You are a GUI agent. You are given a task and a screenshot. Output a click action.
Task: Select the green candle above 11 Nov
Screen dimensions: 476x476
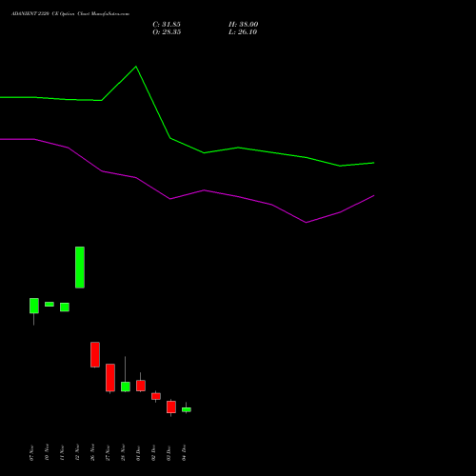65,307
